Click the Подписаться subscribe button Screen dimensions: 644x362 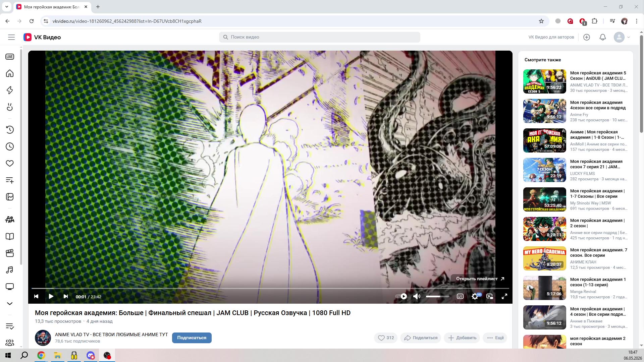[192, 338]
